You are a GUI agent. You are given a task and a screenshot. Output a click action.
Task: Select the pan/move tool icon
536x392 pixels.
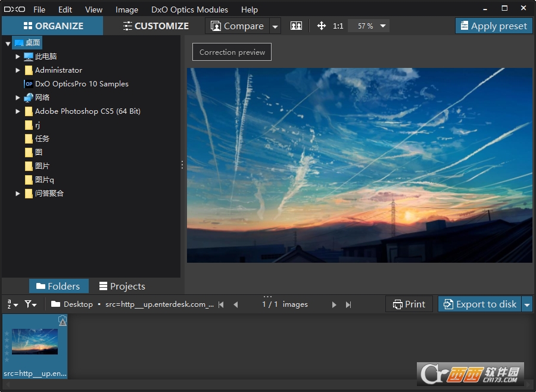(322, 26)
